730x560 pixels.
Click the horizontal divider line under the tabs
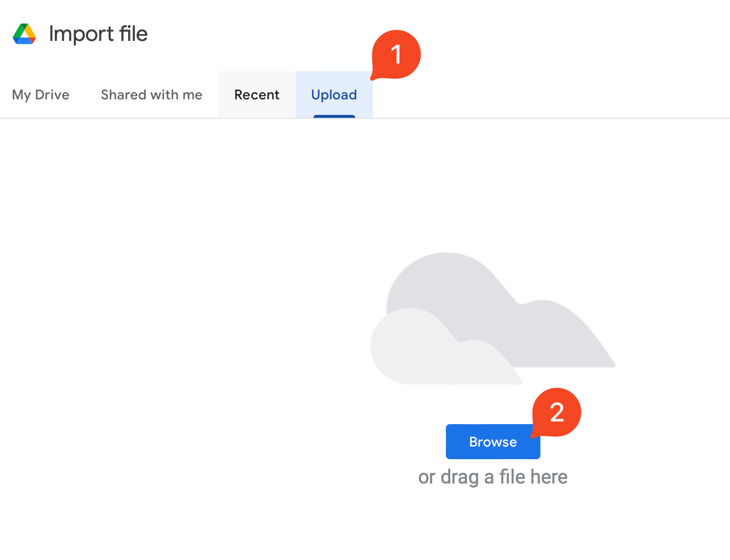click(x=536, y=118)
